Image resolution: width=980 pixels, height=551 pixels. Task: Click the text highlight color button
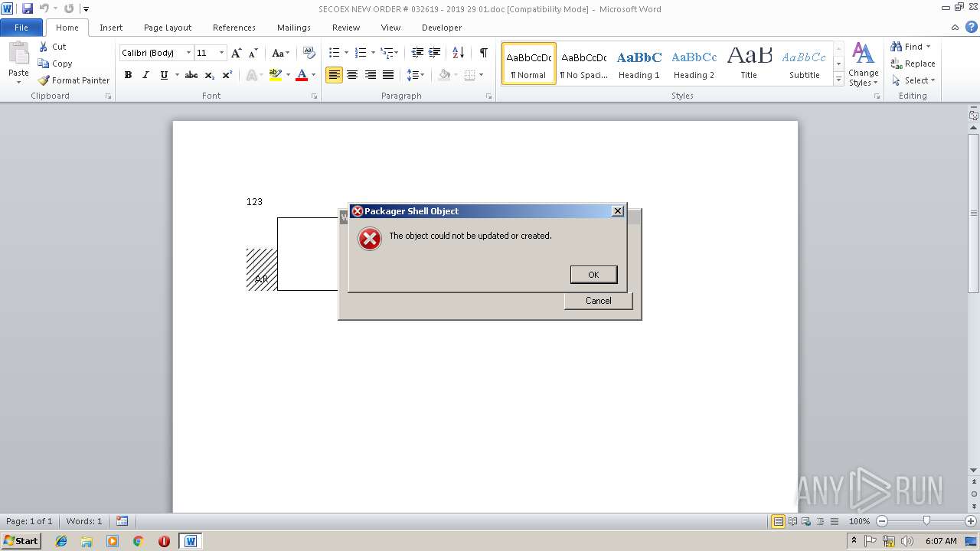pos(276,75)
